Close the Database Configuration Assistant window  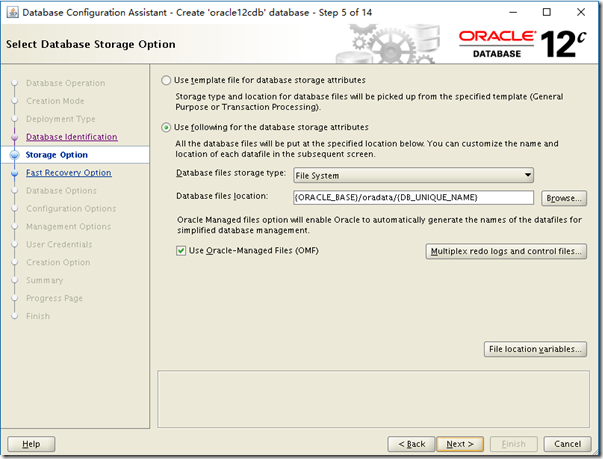click(581, 12)
